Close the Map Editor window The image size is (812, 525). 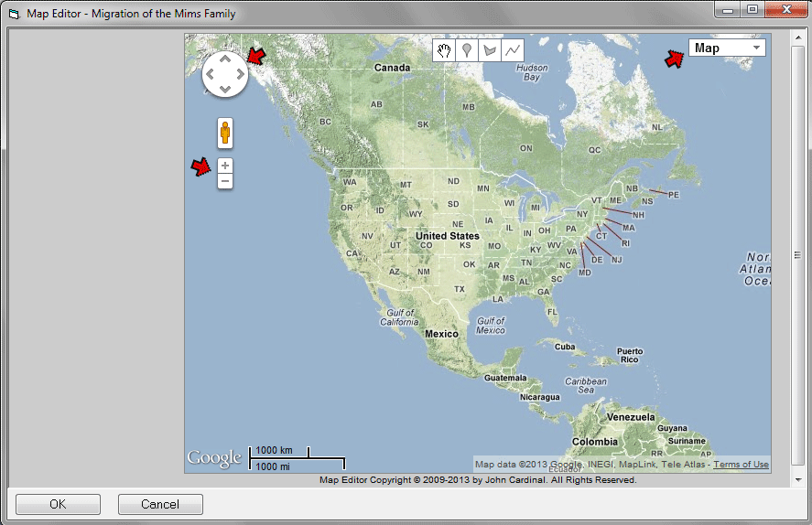pyautogui.click(x=786, y=9)
